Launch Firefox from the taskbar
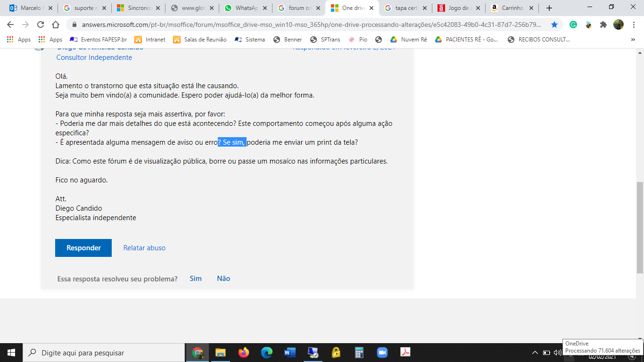The width and height of the screenshot is (644, 362). pos(243,353)
